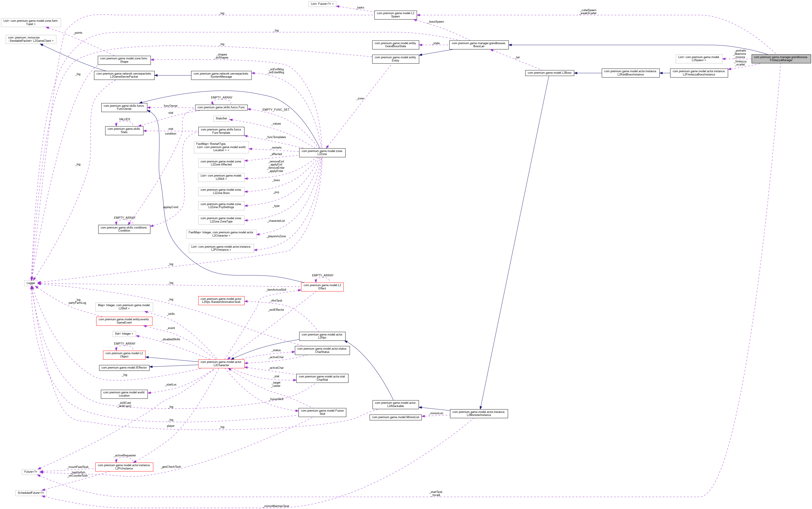This screenshot has width=812, height=509.
Task: Click the Map< Integer, L2Skill > node
Action: coord(124,307)
